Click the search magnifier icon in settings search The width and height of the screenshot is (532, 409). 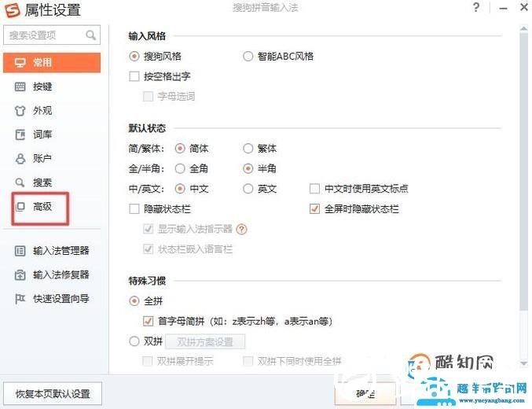90,35
